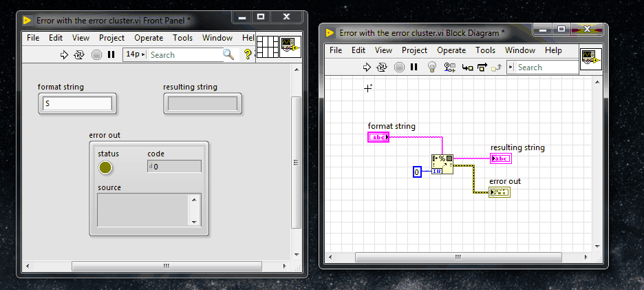
Task: Select the error out cluster terminal
Action: [x=500, y=192]
